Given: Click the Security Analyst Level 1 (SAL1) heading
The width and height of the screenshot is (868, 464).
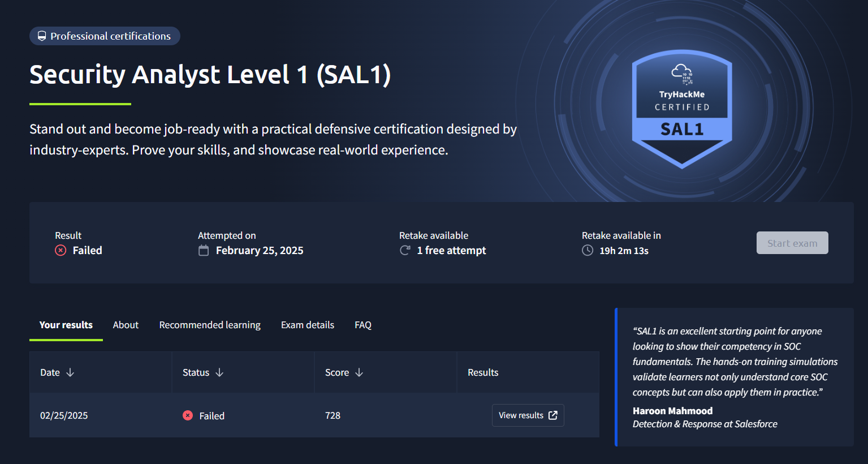Looking at the screenshot, I should click(x=210, y=75).
